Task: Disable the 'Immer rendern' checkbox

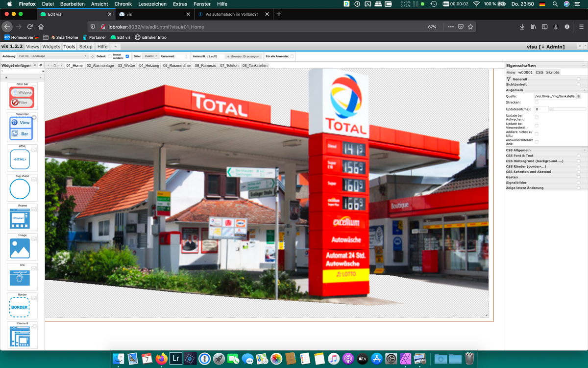Action: click(127, 56)
